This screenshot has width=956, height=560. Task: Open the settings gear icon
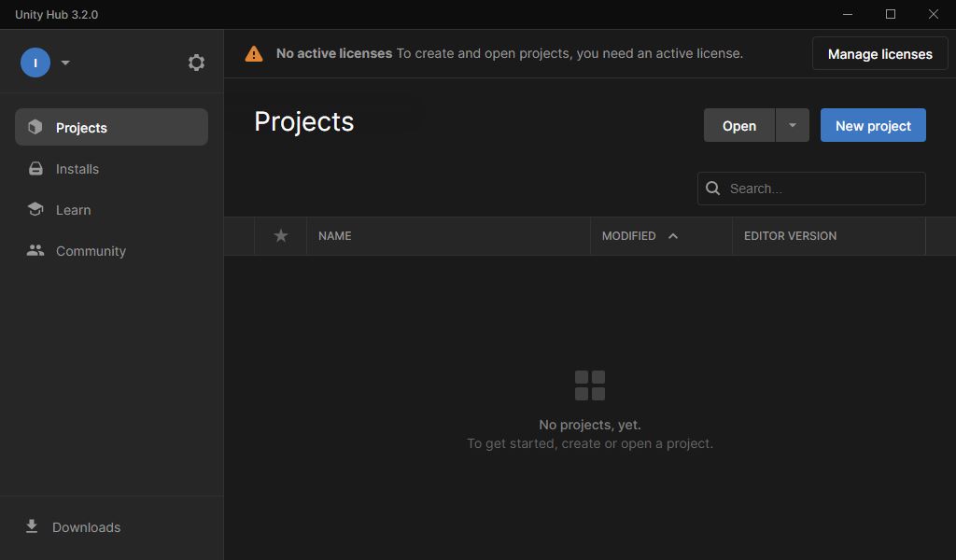click(x=196, y=63)
